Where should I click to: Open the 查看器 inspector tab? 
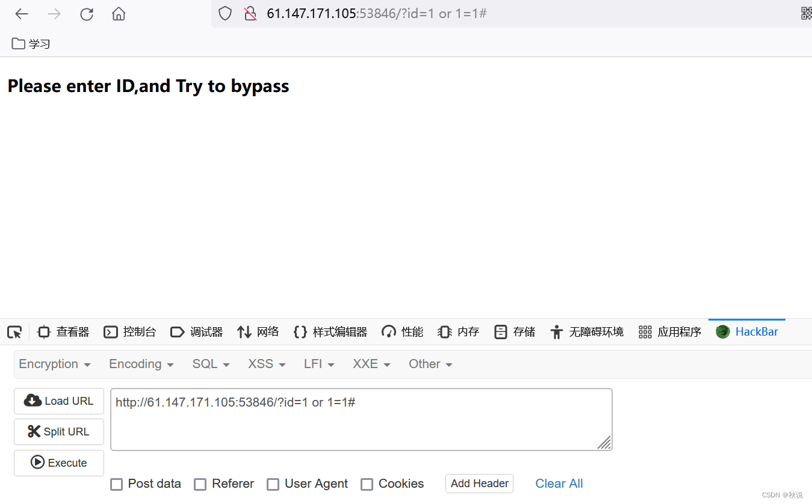tap(63, 331)
